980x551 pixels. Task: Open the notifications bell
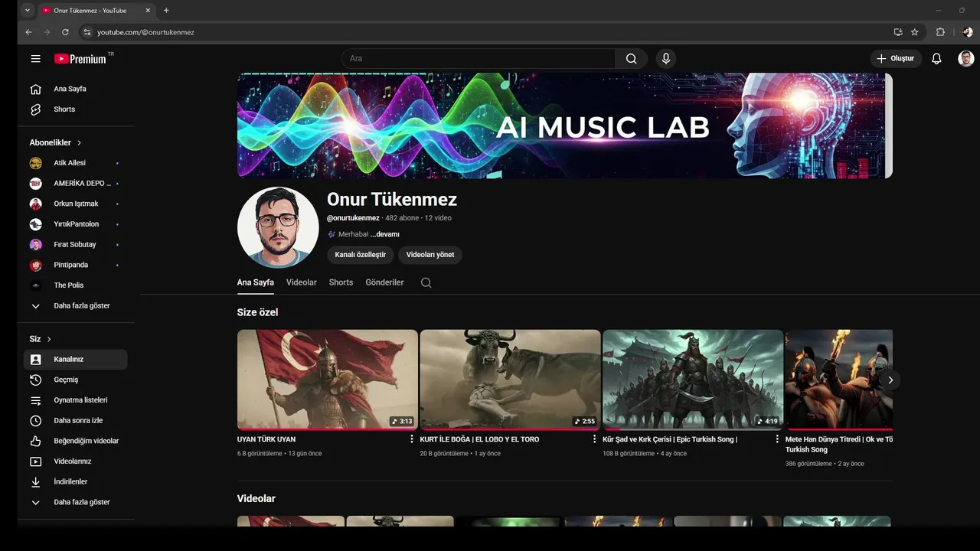point(936,59)
